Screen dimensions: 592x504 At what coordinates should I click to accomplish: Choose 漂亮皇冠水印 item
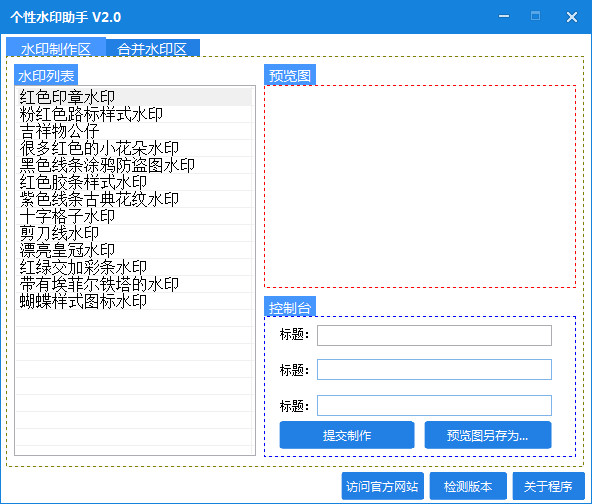point(134,250)
